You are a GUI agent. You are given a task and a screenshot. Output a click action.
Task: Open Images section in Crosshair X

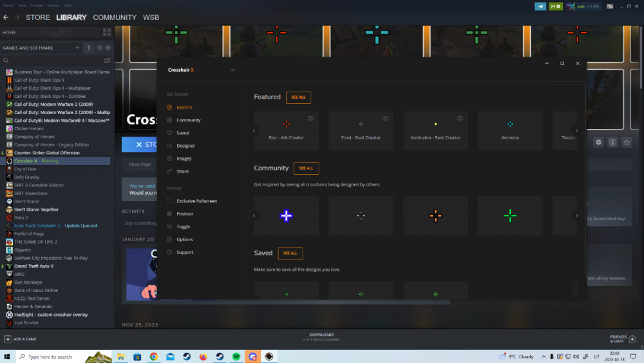click(x=184, y=158)
